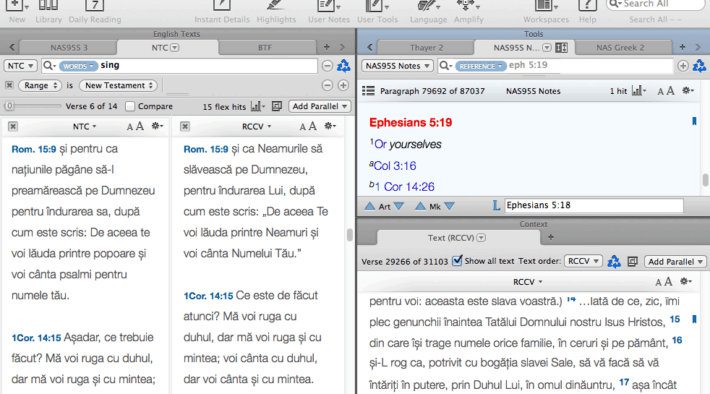
Task: Open User Notes tool
Action: (329, 12)
